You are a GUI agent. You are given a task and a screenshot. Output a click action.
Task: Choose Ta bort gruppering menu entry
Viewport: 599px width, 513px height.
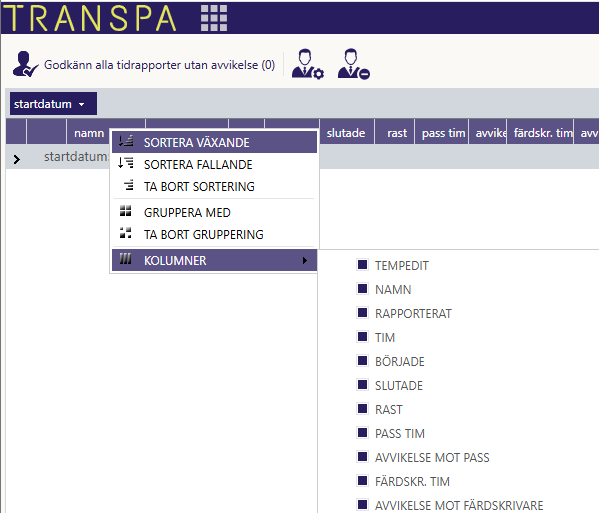(x=214, y=234)
